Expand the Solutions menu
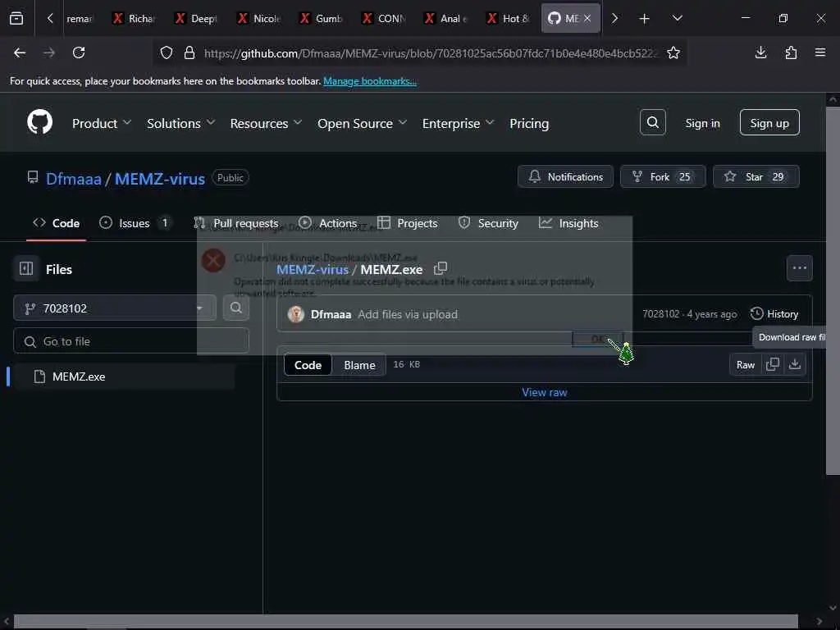Viewport: 840px width, 630px height. 181,123
